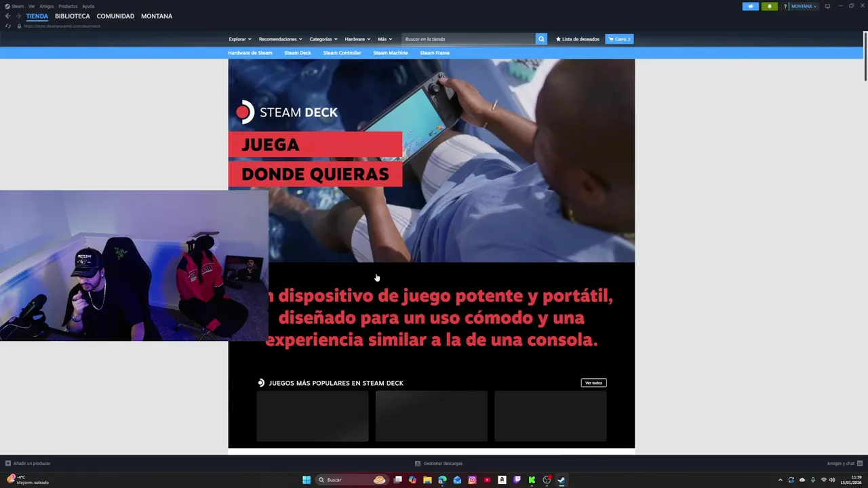This screenshot has width=868, height=488.
Task: Open Twitch from the taskbar
Action: (x=517, y=480)
